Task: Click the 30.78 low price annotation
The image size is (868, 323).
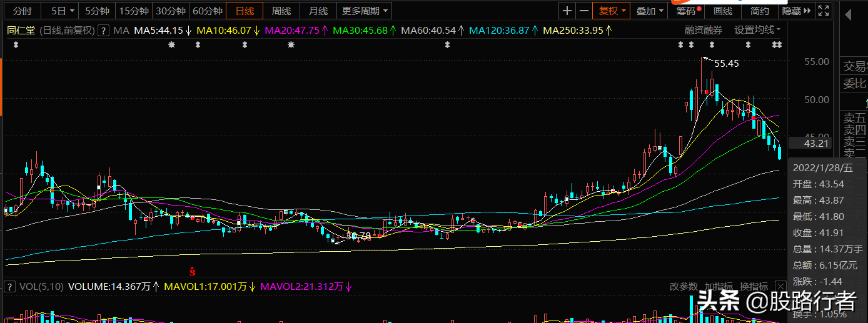Action: [358, 236]
